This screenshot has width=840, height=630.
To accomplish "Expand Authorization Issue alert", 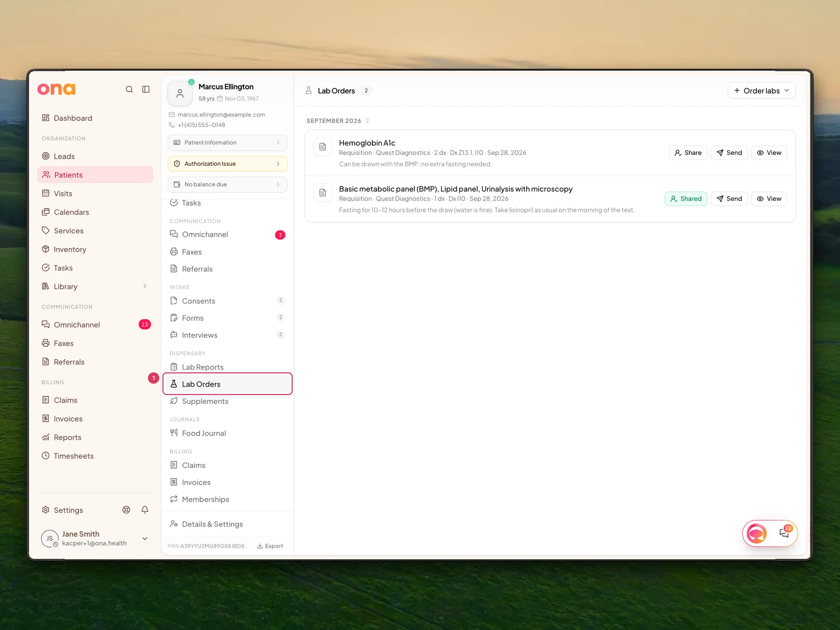I will (x=228, y=164).
